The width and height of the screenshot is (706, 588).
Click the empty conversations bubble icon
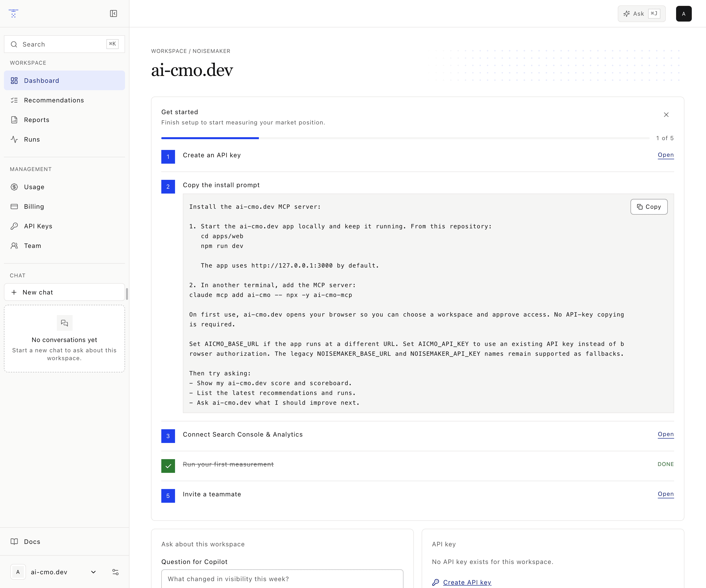[x=64, y=323]
